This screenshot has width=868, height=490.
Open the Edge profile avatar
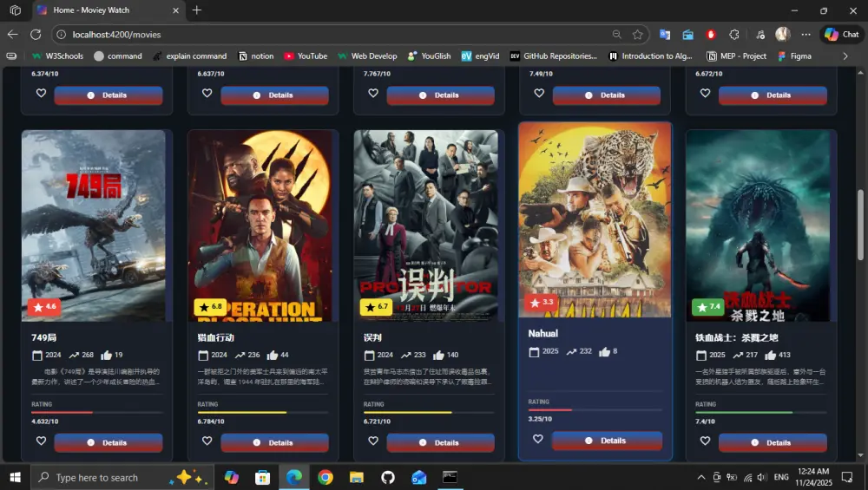[782, 35]
